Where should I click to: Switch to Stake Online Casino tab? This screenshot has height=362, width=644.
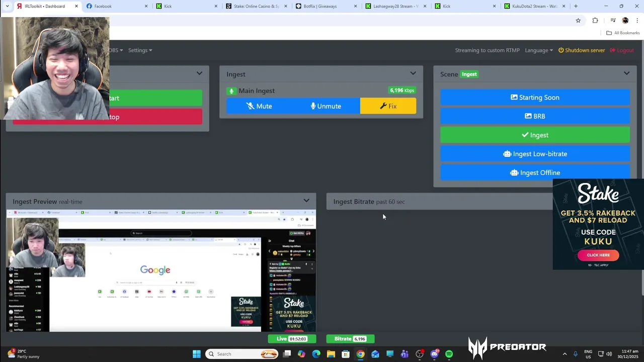pos(257,6)
